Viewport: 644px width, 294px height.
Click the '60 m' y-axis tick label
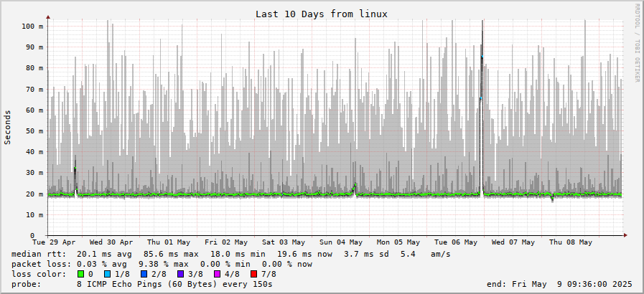pyautogui.click(x=34, y=110)
